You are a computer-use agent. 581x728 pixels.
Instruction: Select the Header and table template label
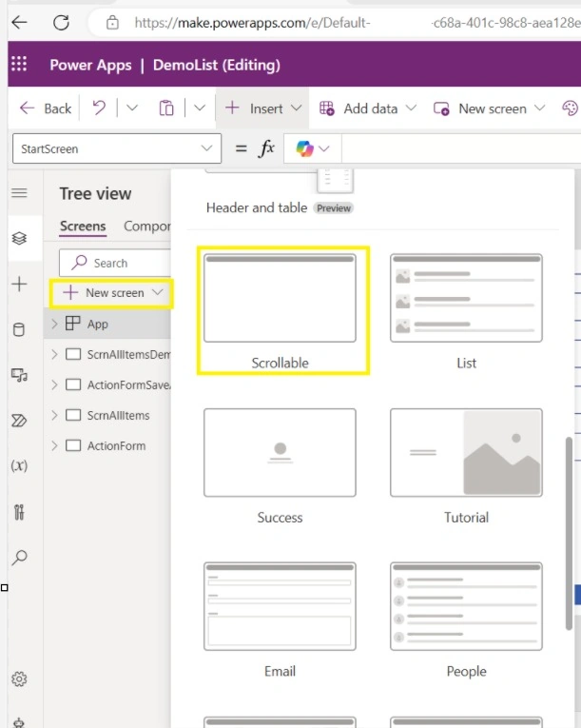[x=257, y=207]
